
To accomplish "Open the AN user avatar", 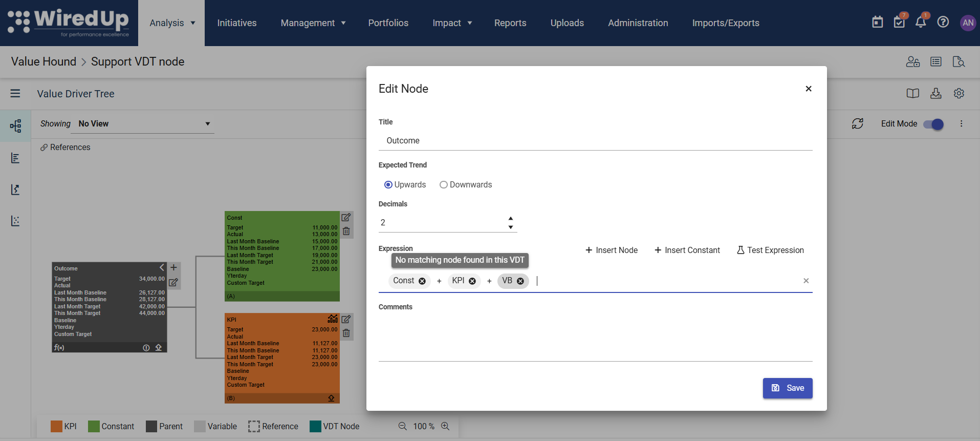I will pyautogui.click(x=968, y=23).
